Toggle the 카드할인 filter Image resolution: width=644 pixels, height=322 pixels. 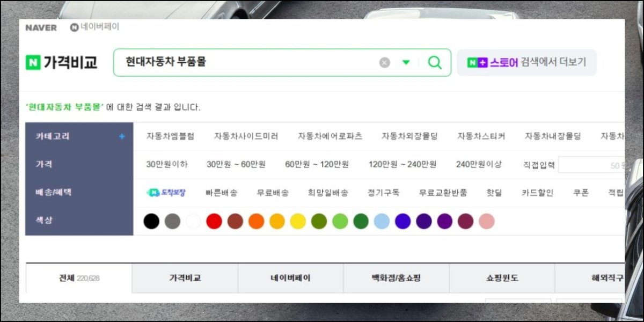537,193
